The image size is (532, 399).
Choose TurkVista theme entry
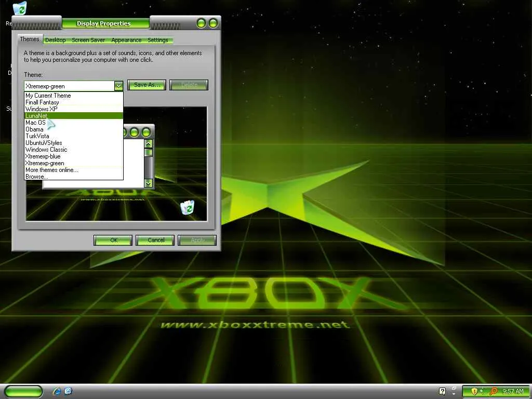pyautogui.click(x=74, y=136)
